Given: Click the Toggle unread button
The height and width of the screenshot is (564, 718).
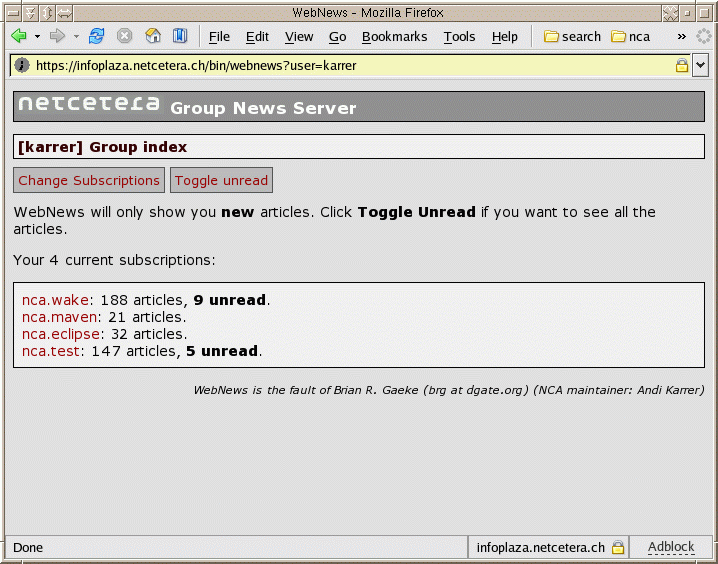Looking at the screenshot, I should click(221, 180).
